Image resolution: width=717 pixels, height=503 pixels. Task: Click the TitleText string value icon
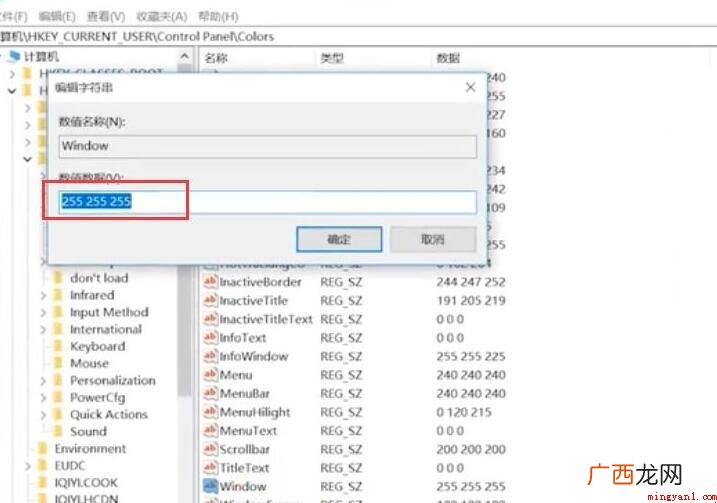pyautogui.click(x=210, y=467)
